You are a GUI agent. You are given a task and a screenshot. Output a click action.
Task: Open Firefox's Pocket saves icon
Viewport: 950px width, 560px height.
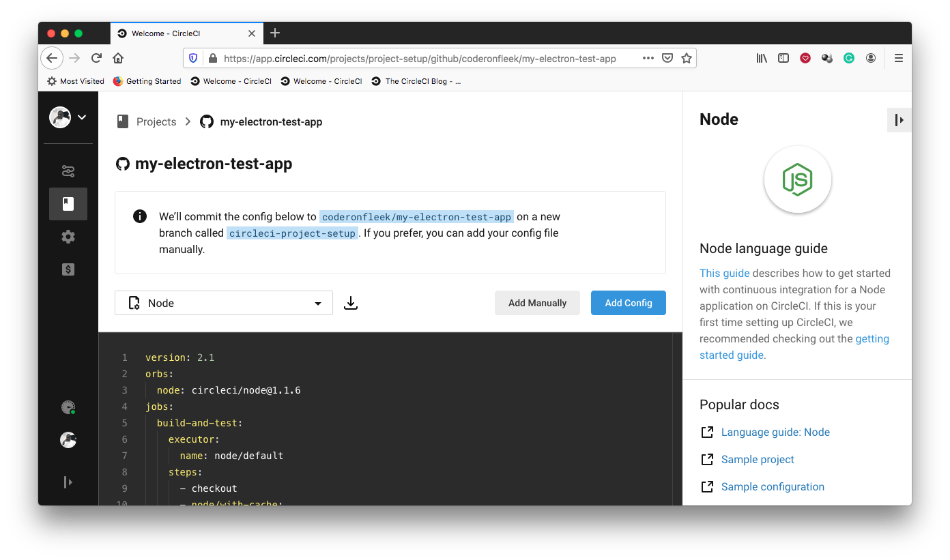click(x=805, y=58)
